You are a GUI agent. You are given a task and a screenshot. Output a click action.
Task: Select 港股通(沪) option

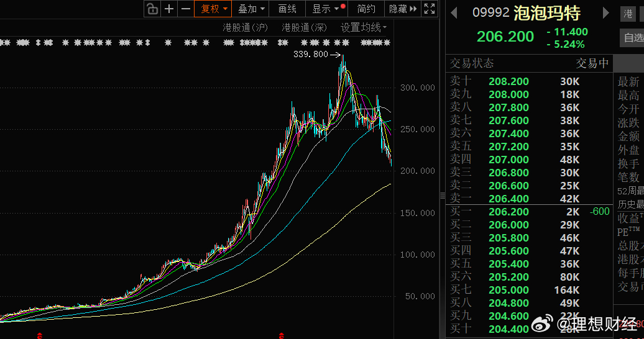pos(245,27)
